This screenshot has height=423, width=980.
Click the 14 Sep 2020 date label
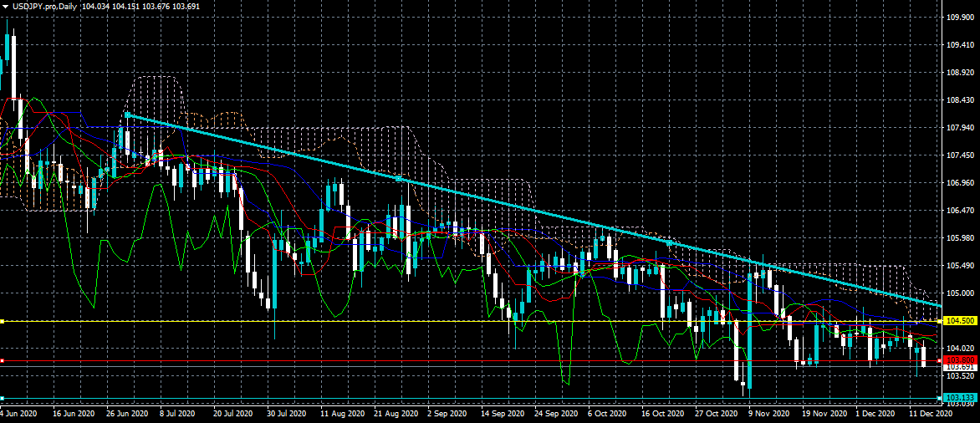click(x=503, y=414)
